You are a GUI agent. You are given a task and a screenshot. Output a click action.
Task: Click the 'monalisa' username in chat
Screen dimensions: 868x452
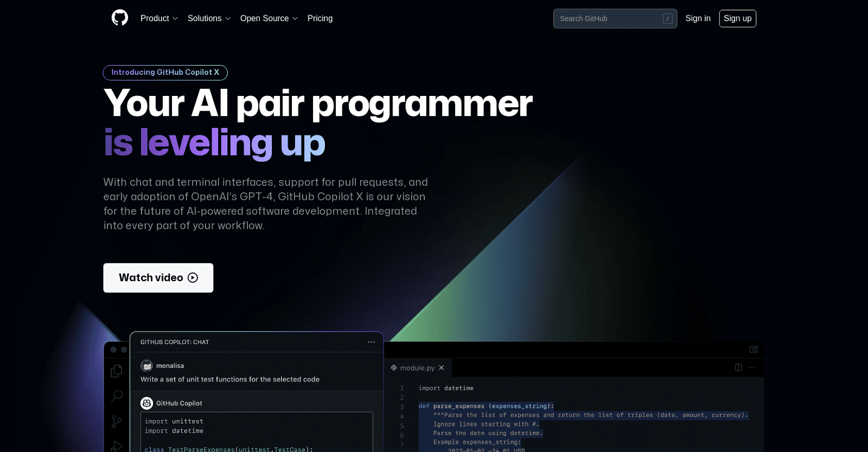(170, 366)
